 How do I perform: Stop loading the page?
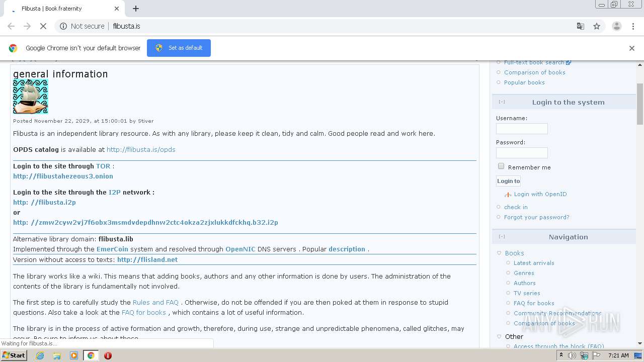point(43,26)
